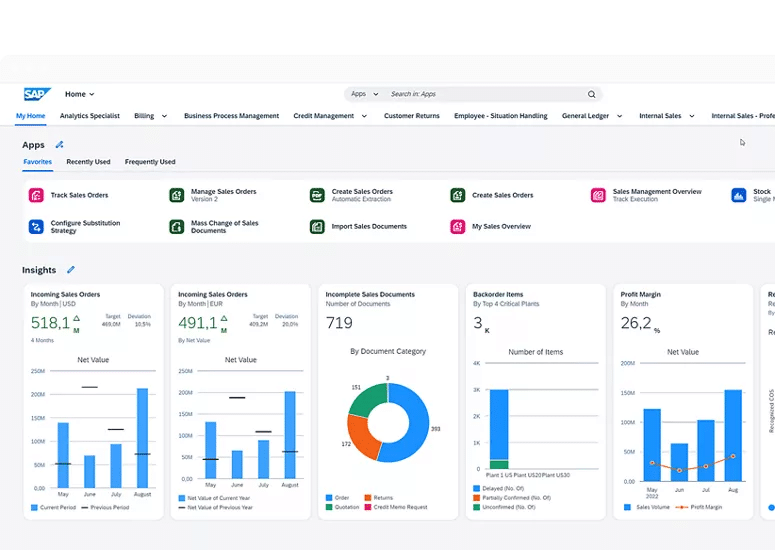
Task: Expand the Credit Management menu
Action: click(330, 116)
